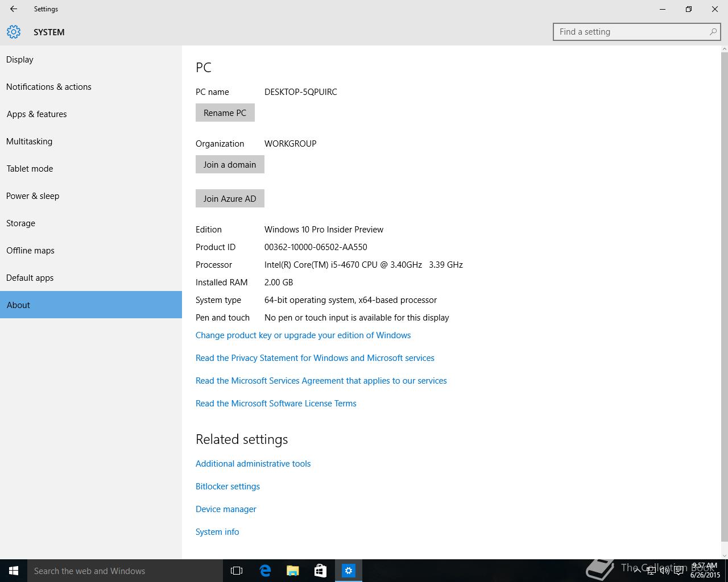This screenshot has width=728, height=582.
Task: Open the network status tray icon
Action: [x=651, y=571]
